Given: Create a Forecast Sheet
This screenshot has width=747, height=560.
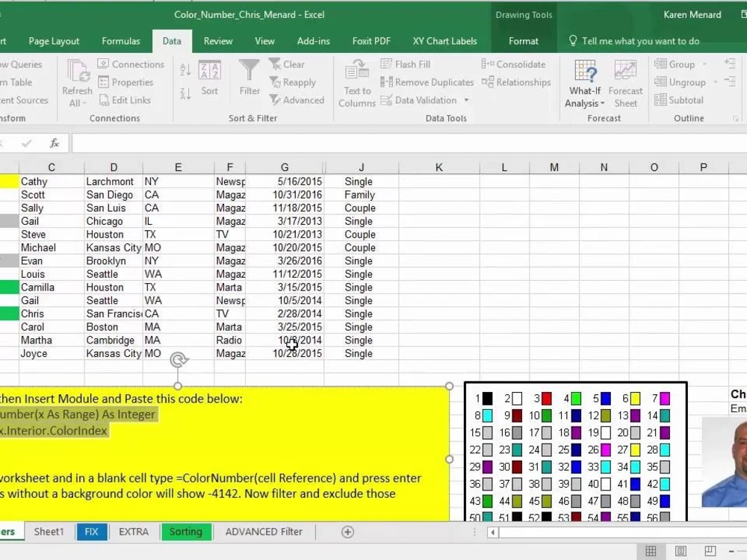Looking at the screenshot, I should click(x=625, y=84).
